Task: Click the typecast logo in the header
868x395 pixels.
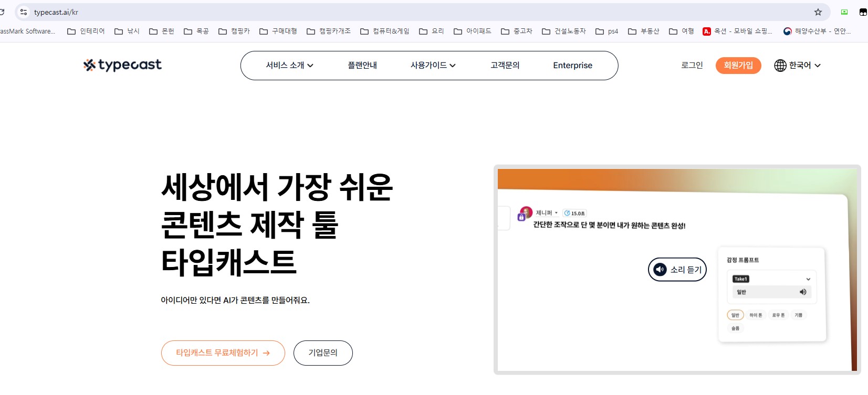Action: coord(122,65)
